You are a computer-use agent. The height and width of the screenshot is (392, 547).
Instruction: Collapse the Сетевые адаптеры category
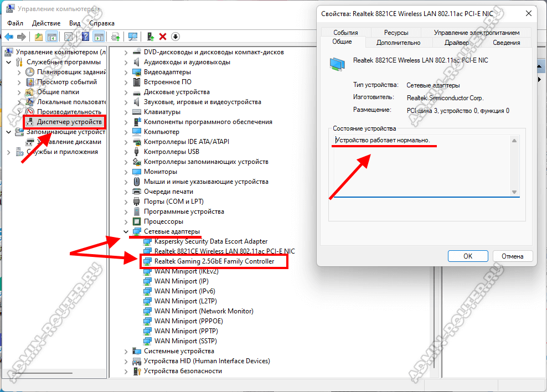coord(126,231)
